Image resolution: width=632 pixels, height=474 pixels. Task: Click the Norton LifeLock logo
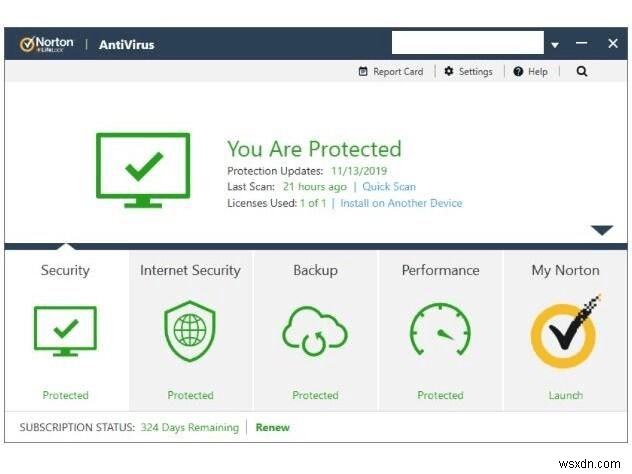pyautogui.click(x=45, y=44)
